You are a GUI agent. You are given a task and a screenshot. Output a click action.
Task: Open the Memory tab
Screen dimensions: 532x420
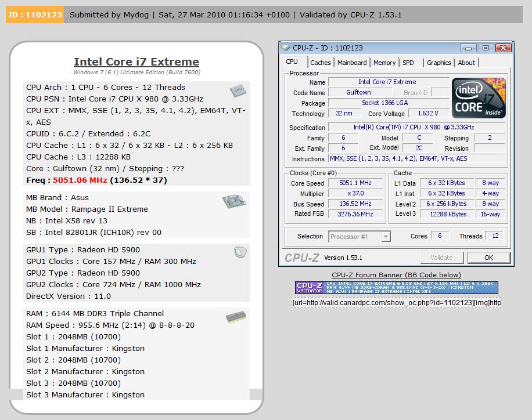click(x=384, y=63)
